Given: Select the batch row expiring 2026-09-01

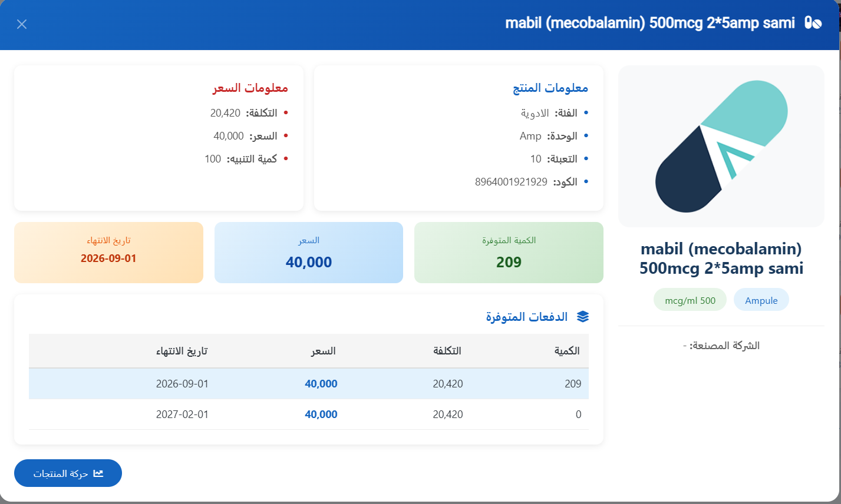Looking at the screenshot, I should click(x=309, y=384).
